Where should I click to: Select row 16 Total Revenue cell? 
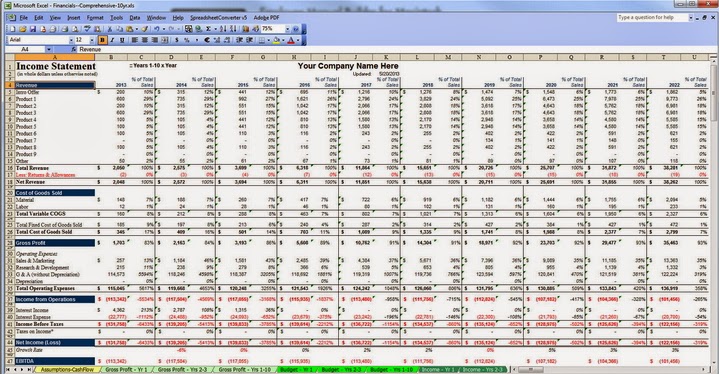[55, 168]
